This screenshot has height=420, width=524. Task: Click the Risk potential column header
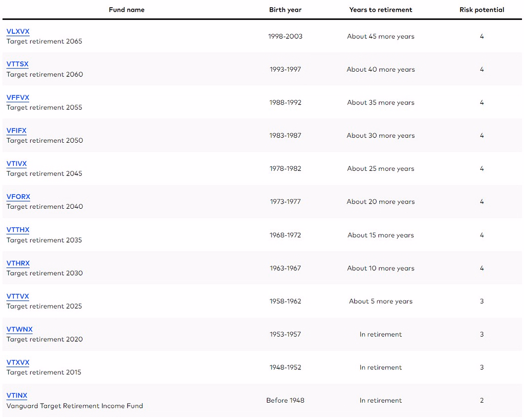tap(482, 10)
